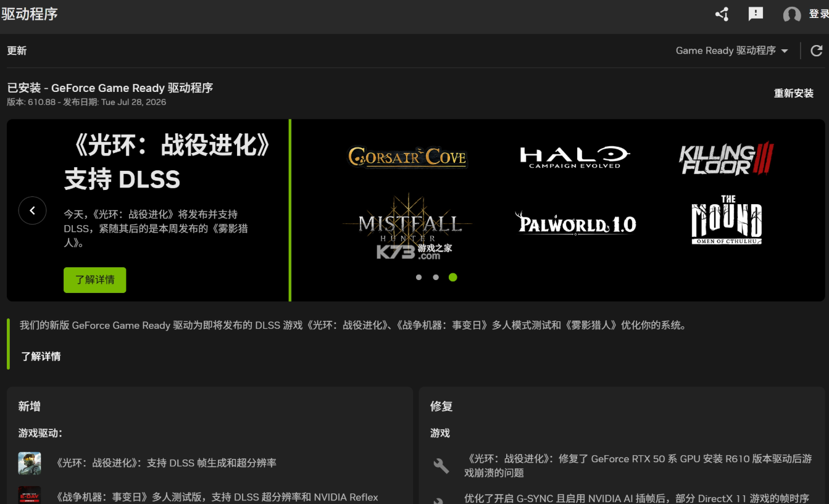Click the refresh icon to check updates

[x=816, y=51]
